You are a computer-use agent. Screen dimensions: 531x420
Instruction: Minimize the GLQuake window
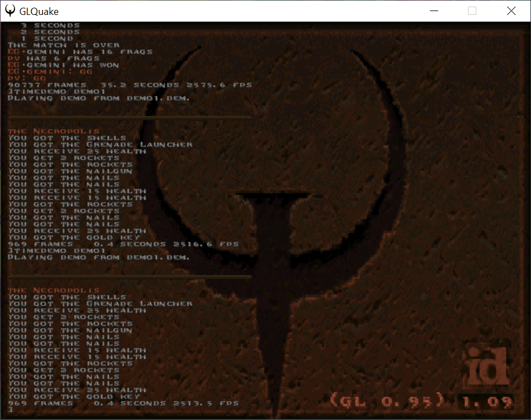(434, 11)
